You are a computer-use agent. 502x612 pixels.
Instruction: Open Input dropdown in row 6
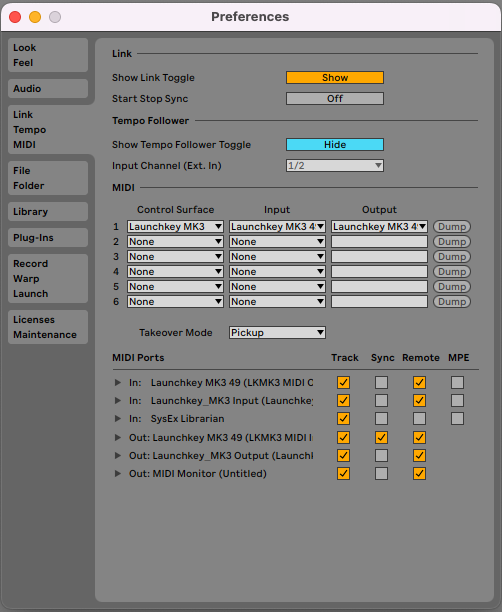pyautogui.click(x=277, y=302)
